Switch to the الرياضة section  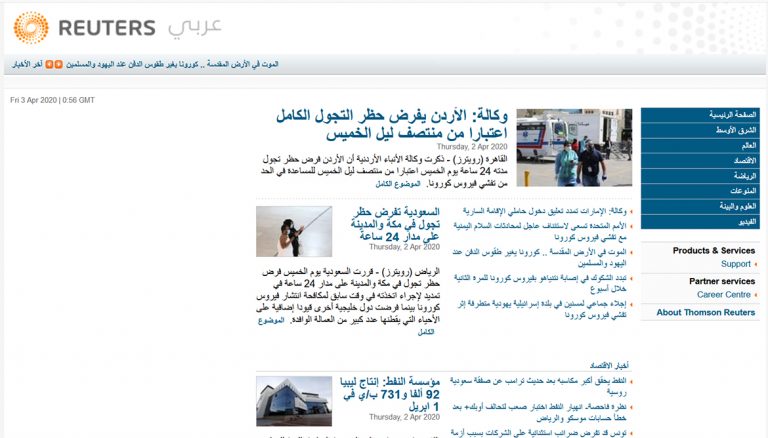[700, 176]
